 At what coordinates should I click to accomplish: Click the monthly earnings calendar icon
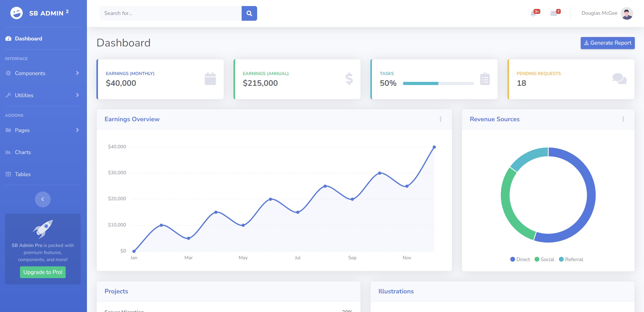[x=210, y=79]
